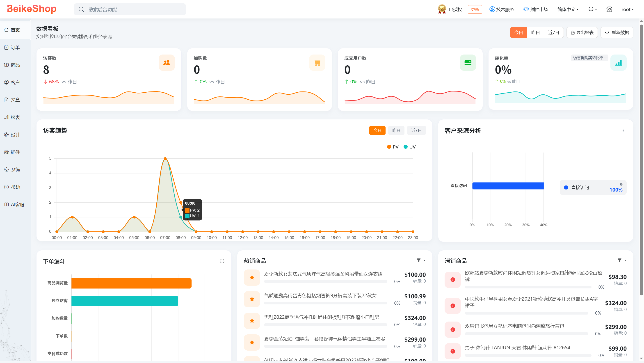
Task: Click the 已授权 medal badge icon
Action: (442, 9)
